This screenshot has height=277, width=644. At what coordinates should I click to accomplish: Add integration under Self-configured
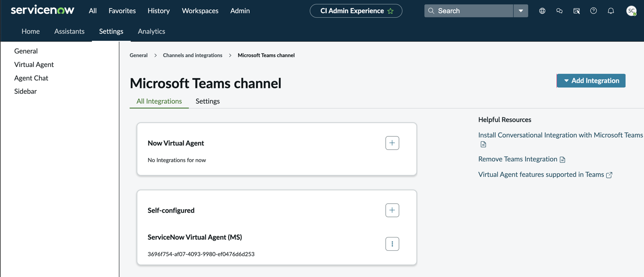[392, 210]
